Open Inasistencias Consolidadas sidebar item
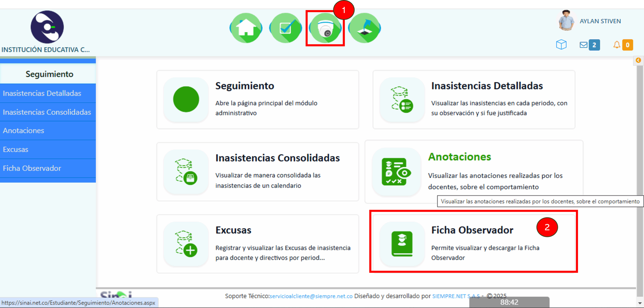 coord(47,112)
